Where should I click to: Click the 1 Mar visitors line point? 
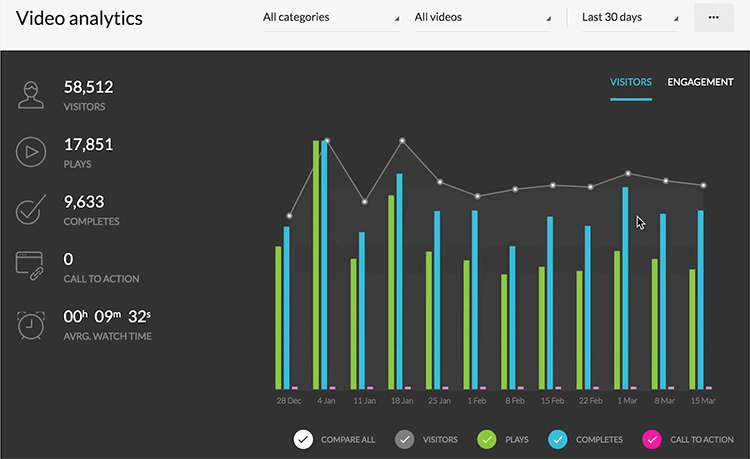click(x=628, y=174)
